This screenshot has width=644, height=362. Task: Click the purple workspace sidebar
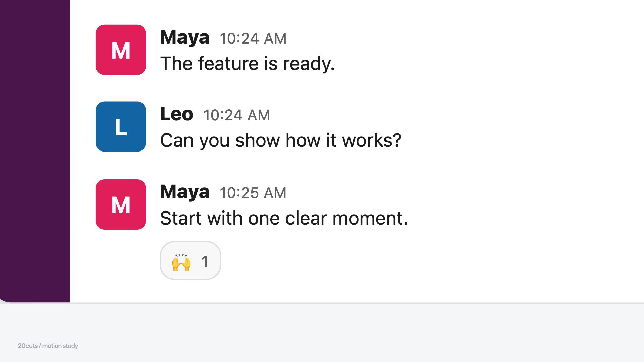point(35,151)
